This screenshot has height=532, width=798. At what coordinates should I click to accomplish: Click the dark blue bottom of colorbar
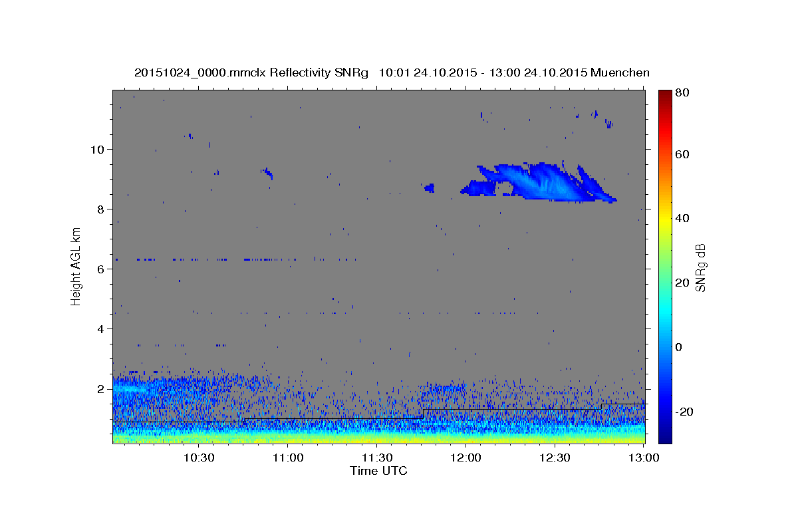pos(664,436)
